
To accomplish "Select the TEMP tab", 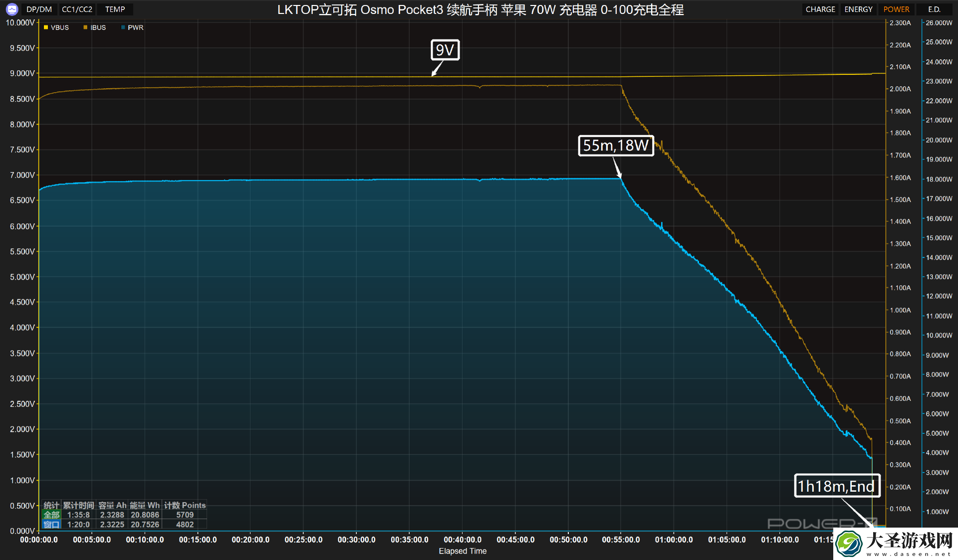I will (x=115, y=9).
